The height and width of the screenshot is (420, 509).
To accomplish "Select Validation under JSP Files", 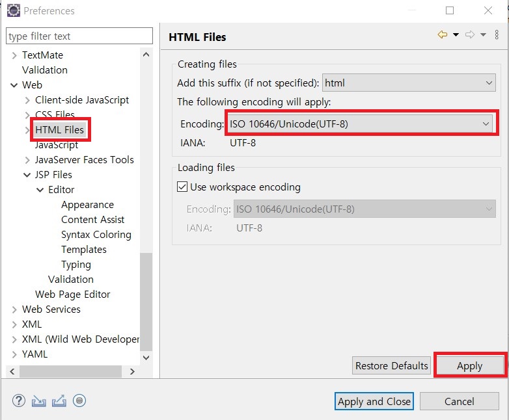I will coord(71,280).
